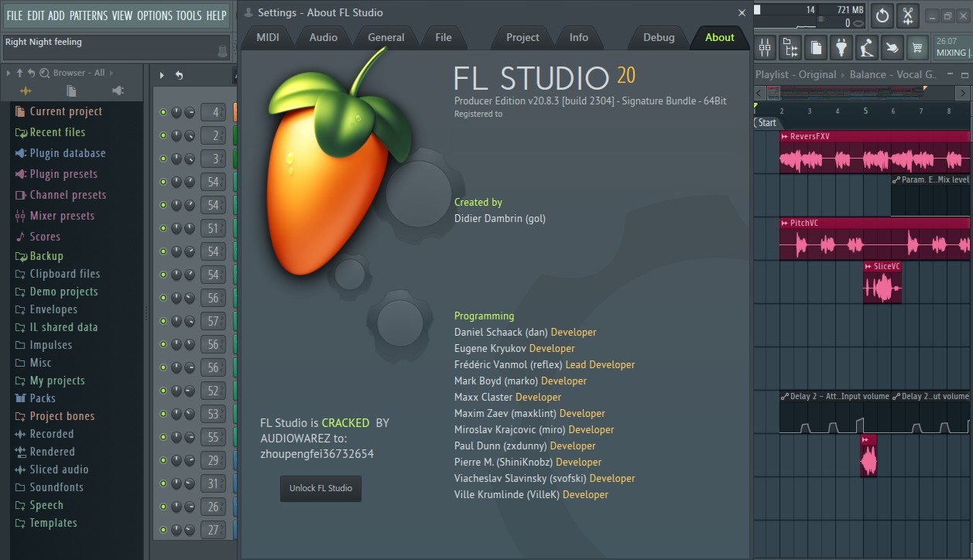Select the scissors cut tool icon

(907, 15)
